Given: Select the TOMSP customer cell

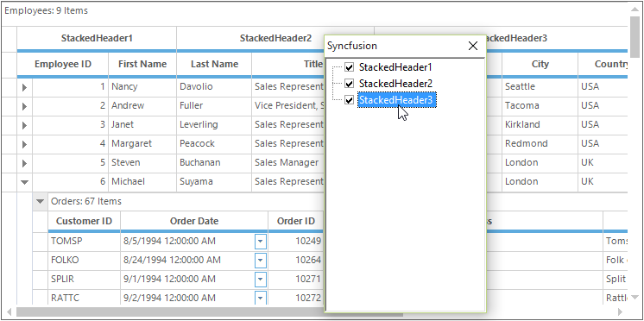Looking at the screenshot, I should pyautogui.click(x=85, y=242).
